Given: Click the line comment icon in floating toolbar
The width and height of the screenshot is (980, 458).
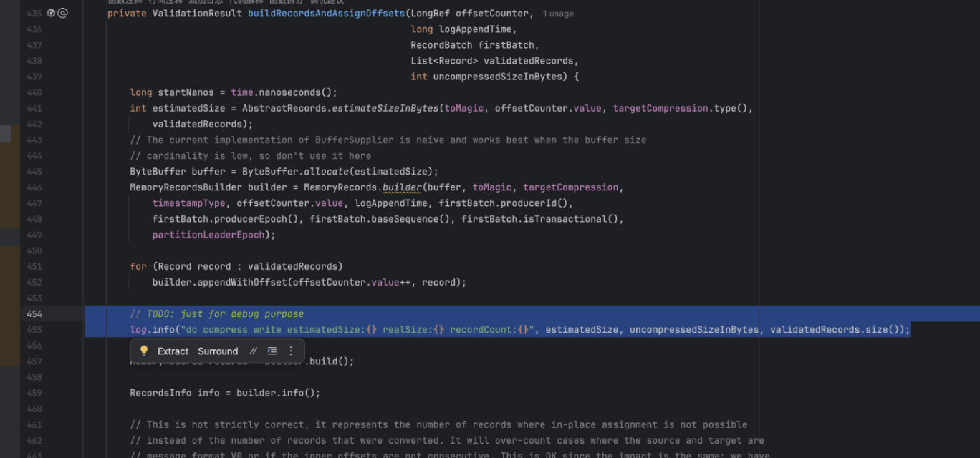Looking at the screenshot, I should click(x=253, y=351).
